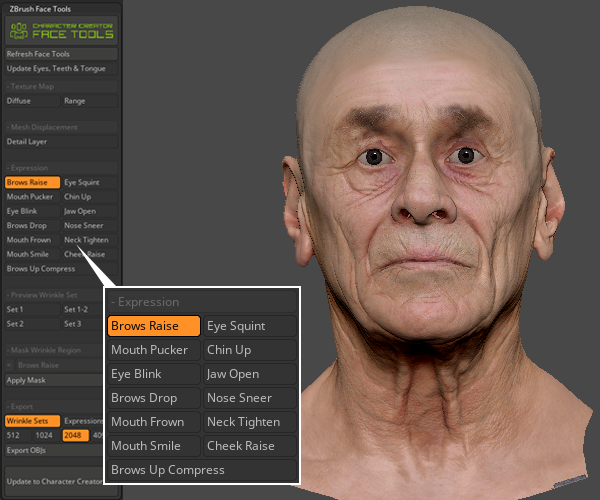Collapse the Expression header in the small side panel
Viewport: 600px width, 500px height.
(x=62, y=168)
